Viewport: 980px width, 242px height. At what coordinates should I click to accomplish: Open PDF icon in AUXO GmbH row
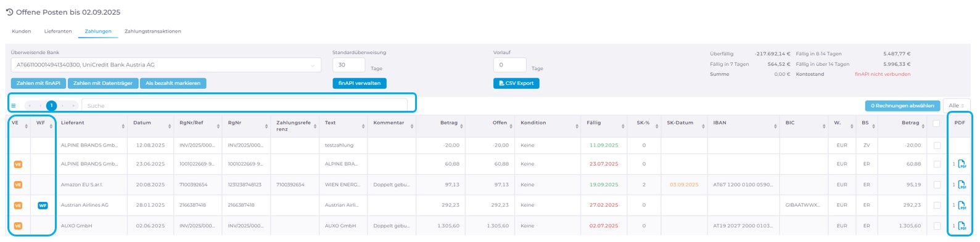pos(961,226)
